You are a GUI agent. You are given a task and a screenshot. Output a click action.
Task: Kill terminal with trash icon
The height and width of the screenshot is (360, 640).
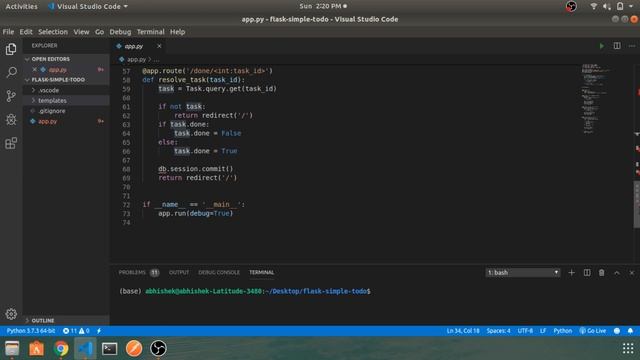click(602, 273)
